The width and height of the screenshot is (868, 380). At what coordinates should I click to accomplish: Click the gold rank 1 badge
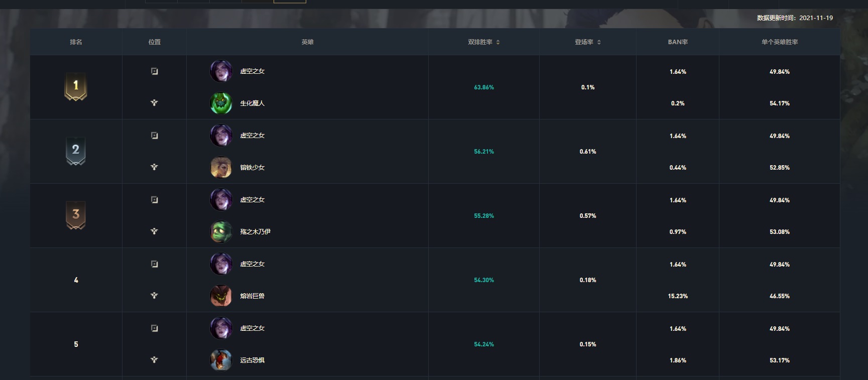point(76,86)
